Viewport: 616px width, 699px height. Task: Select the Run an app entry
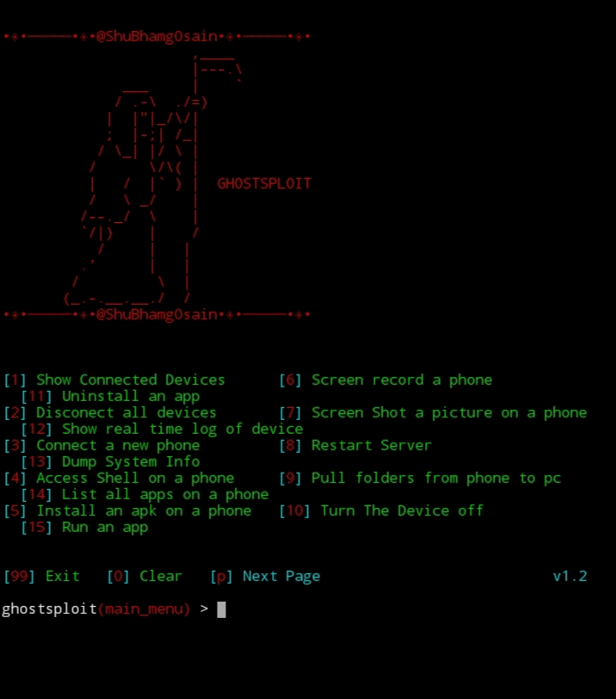pos(84,528)
